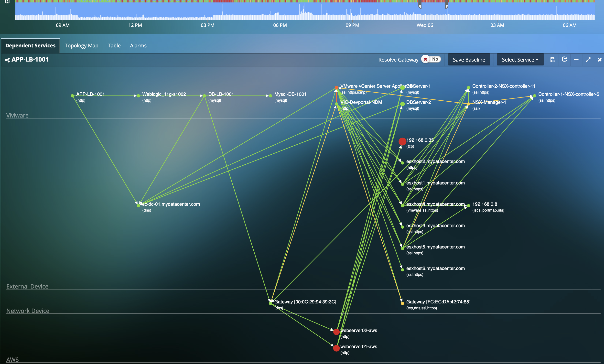This screenshot has width=604, height=364.
Task: Toggle the No setting next to Resolve Gateway
Action: 435,59
